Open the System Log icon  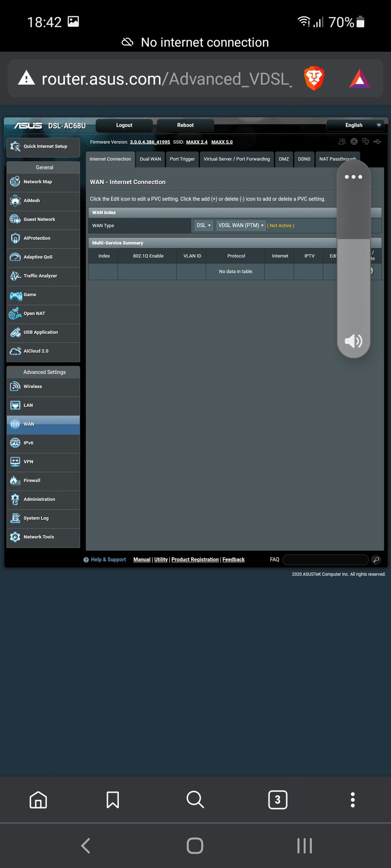pyautogui.click(x=15, y=518)
